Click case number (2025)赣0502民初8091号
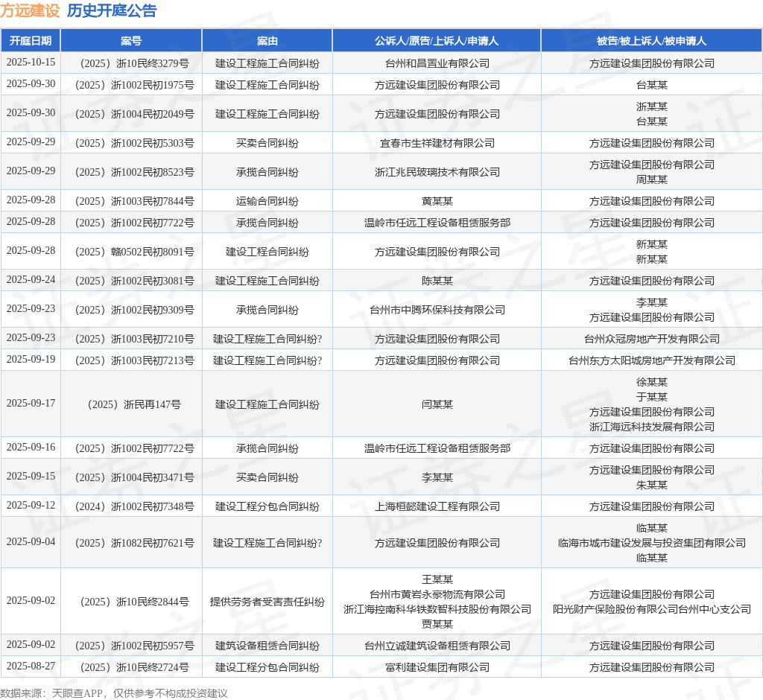Viewport: 763px width, 700px height. [134, 252]
